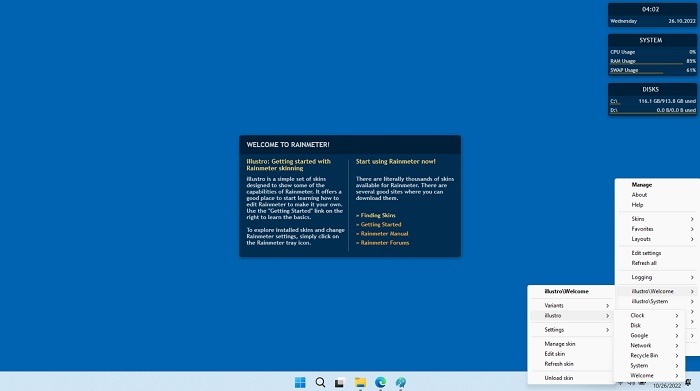Open the Disk skin submenu
The height and width of the screenshot is (391, 700).
point(649,325)
